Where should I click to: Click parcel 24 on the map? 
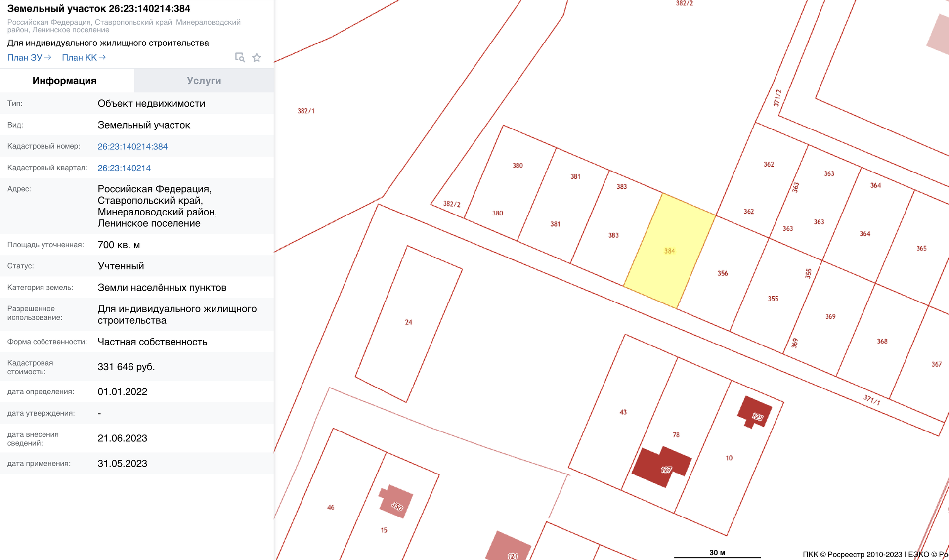(x=409, y=322)
